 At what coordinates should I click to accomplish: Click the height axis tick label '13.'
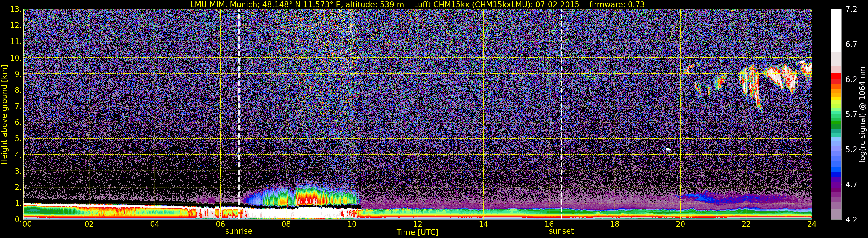[16, 10]
